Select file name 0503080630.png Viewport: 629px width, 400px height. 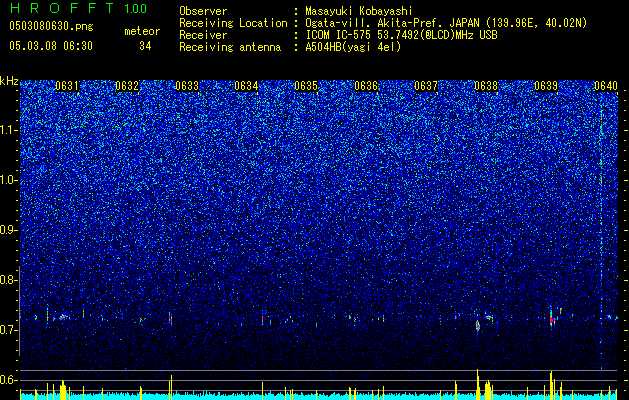[x=51, y=26]
